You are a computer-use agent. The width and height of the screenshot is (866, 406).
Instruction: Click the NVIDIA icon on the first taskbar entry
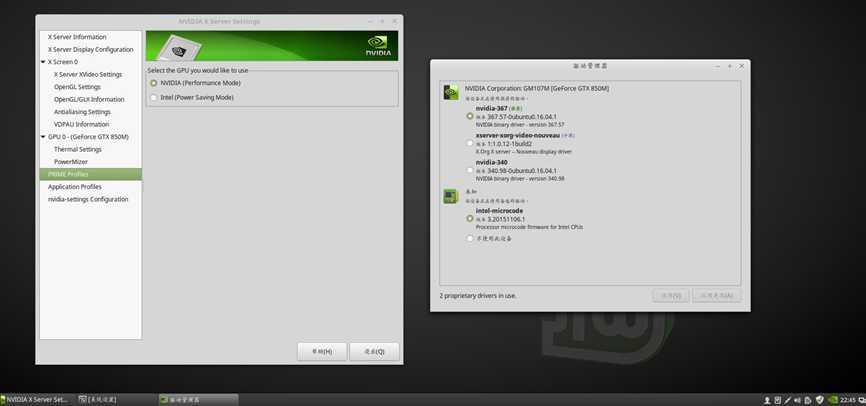tap(3, 399)
